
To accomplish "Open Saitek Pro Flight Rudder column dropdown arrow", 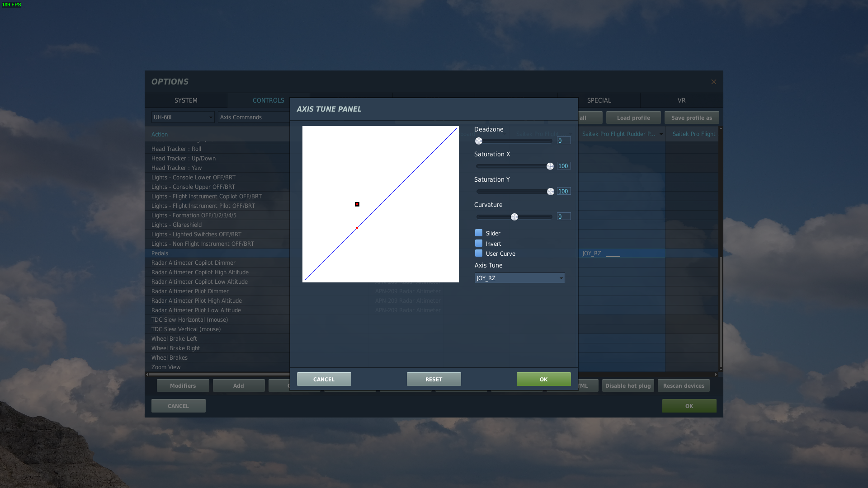I will click(661, 134).
